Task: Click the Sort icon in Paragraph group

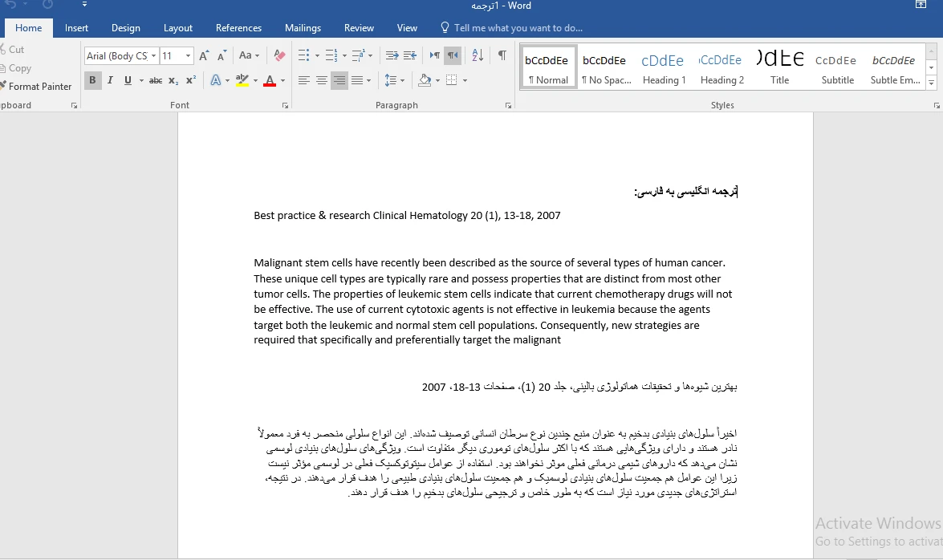Action: coord(478,55)
